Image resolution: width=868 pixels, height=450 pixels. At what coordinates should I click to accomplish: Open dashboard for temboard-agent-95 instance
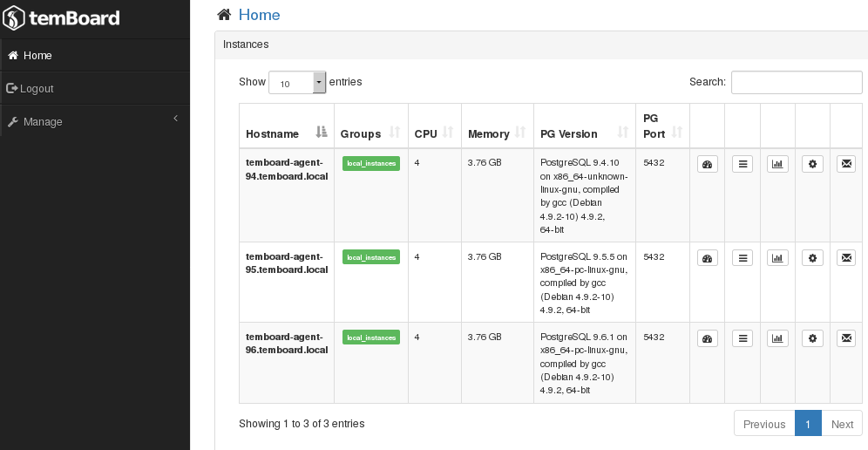(x=707, y=258)
